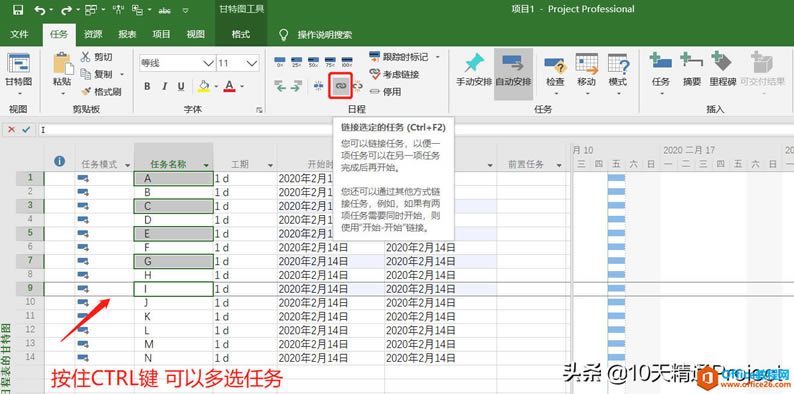794x394 pixels.
Task: Click the Unlink Tasks broken chain icon
Action: (x=358, y=87)
